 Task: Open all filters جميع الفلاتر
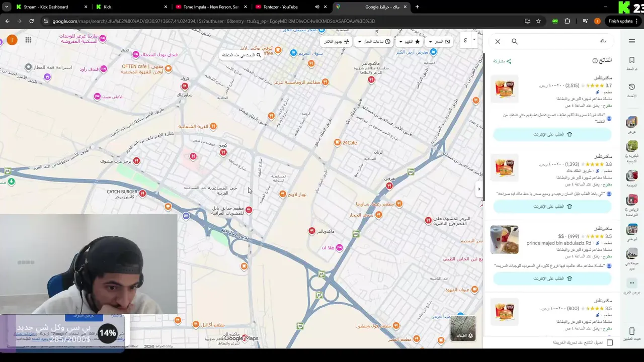337,41
